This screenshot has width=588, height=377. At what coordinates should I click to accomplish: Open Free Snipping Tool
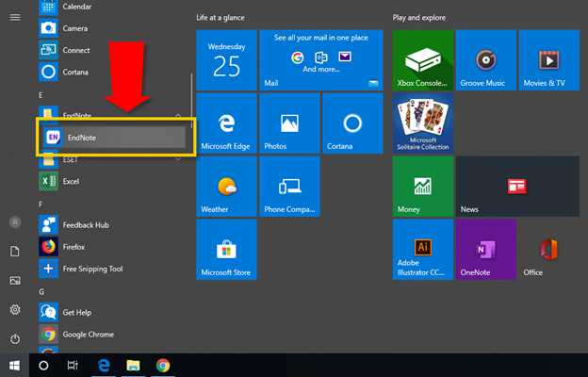click(x=92, y=269)
